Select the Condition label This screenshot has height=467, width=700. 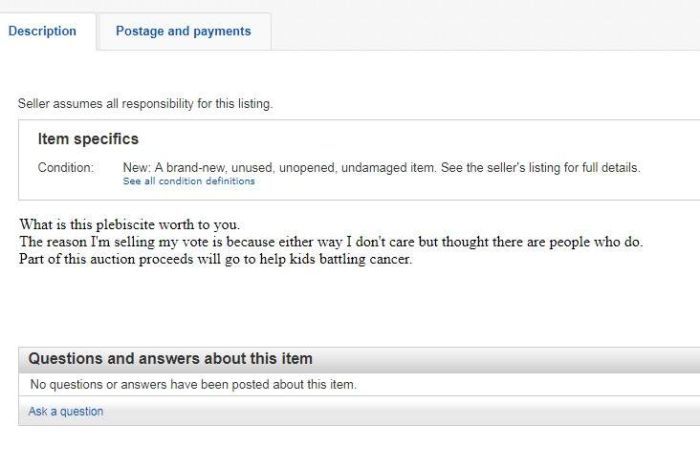click(65, 167)
